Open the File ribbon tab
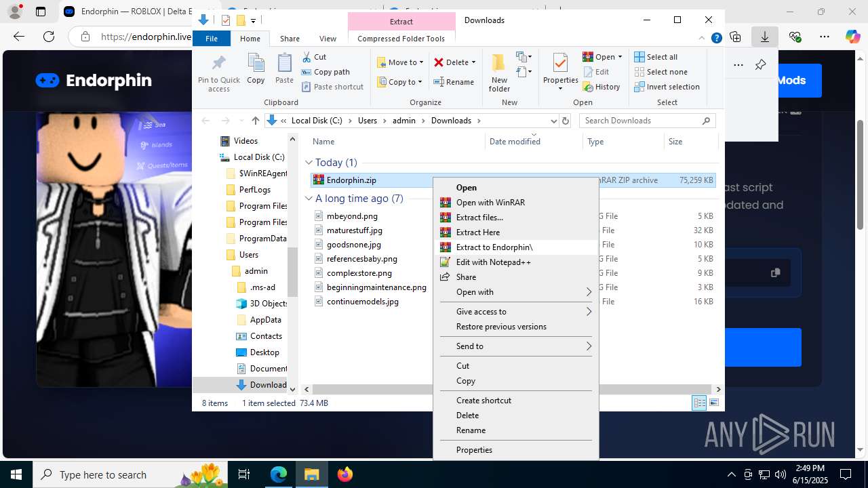This screenshot has height=488, width=868. coord(212,39)
